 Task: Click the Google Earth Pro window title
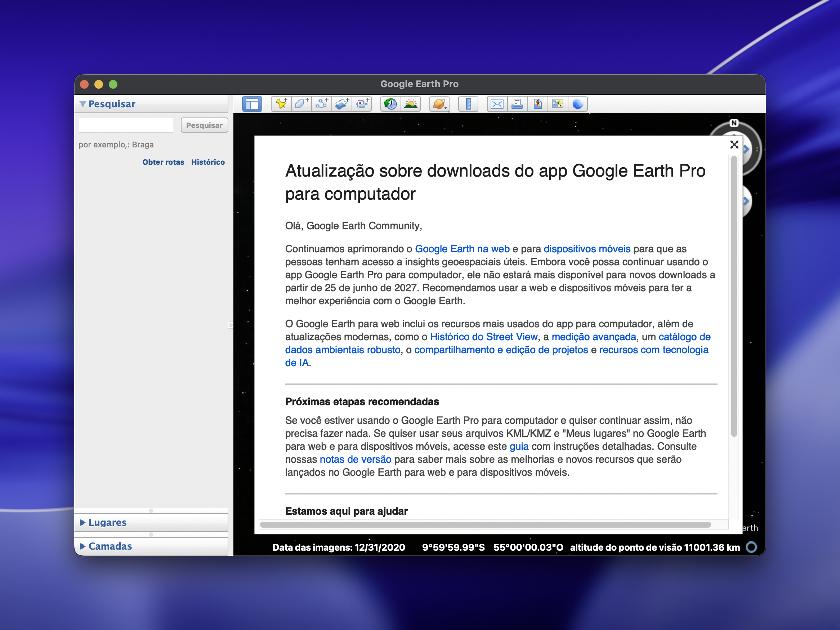[x=420, y=84]
